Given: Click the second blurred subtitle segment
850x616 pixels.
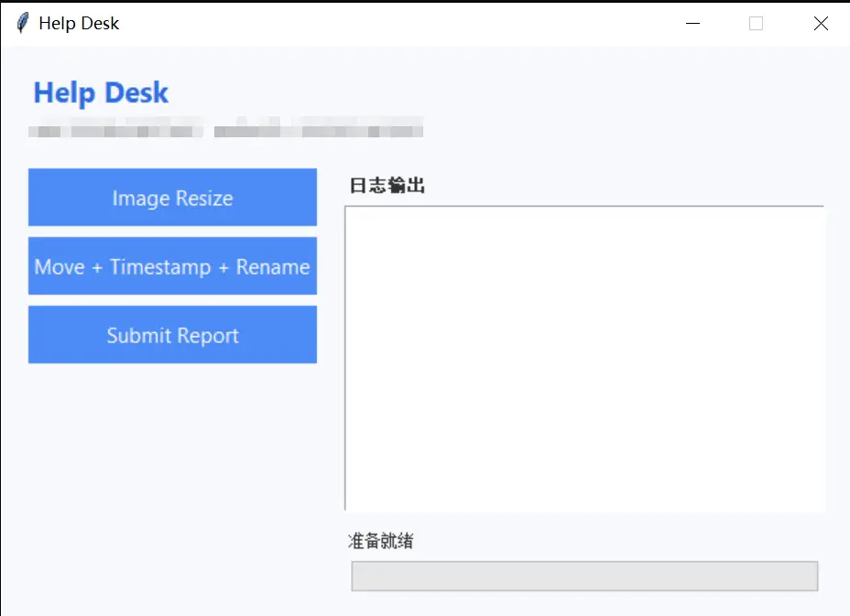Looking at the screenshot, I should 318,131.
